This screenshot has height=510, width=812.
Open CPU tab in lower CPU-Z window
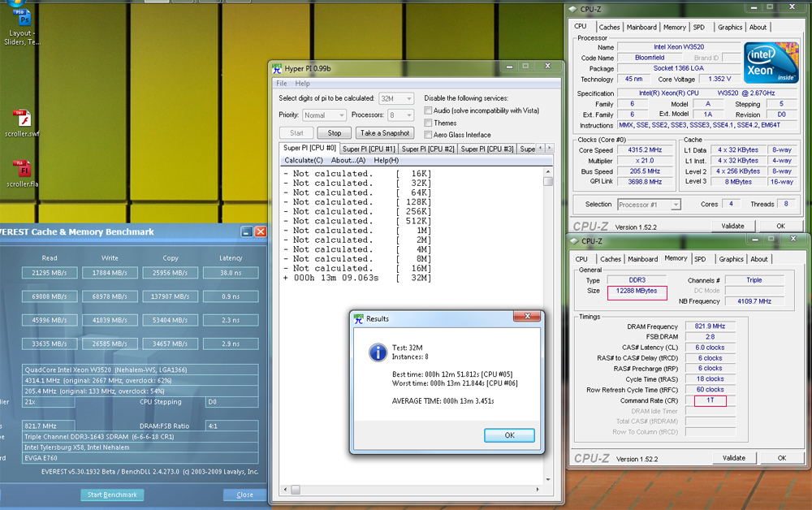click(x=581, y=259)
